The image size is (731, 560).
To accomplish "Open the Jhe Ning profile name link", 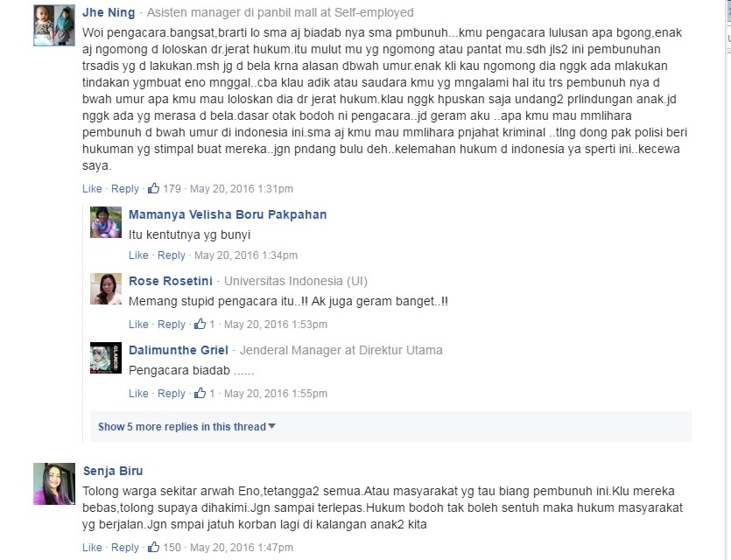I will click(x=109, y=12).
